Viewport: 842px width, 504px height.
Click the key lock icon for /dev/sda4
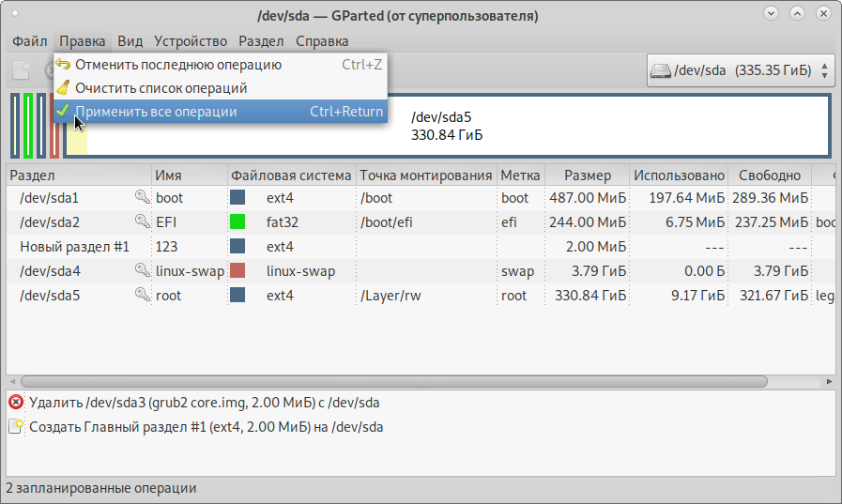point(143,270)
